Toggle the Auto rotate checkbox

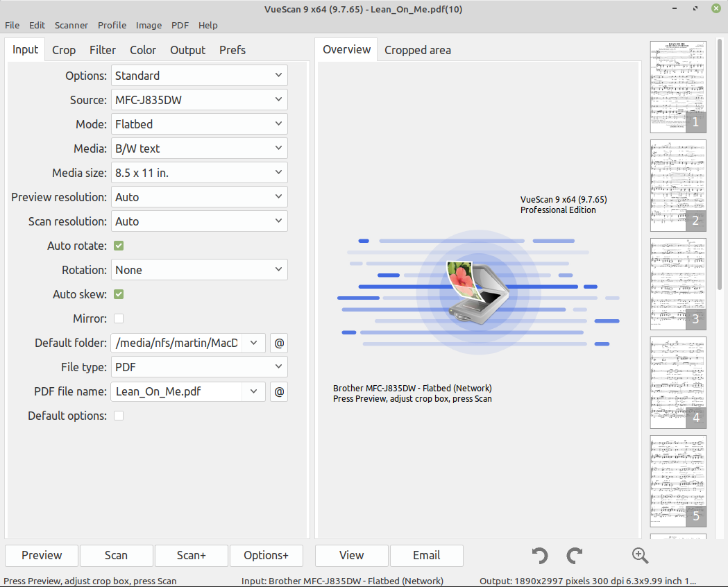(x=119, y=246)
